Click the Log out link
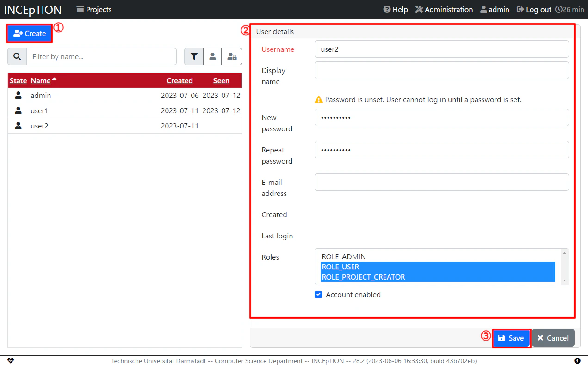This screenshot has width=588, height=365. (x=534, y=9)
